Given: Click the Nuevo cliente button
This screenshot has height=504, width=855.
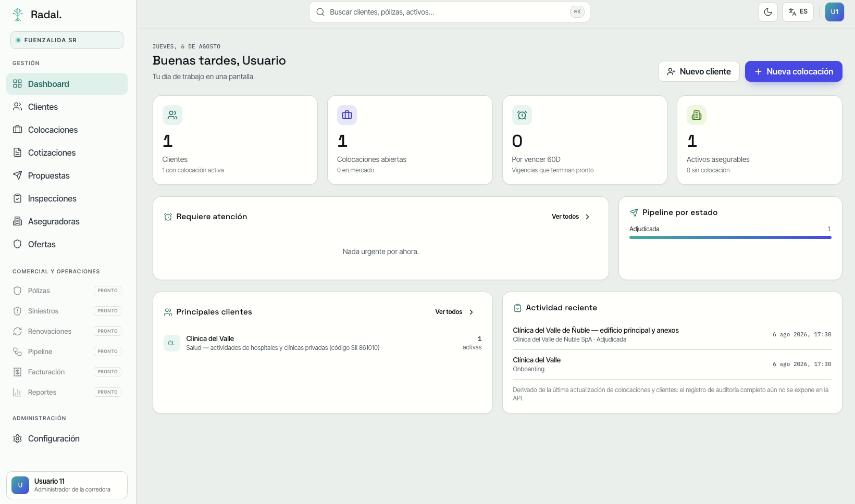Looking at the screenshot, I should [699, 71].
